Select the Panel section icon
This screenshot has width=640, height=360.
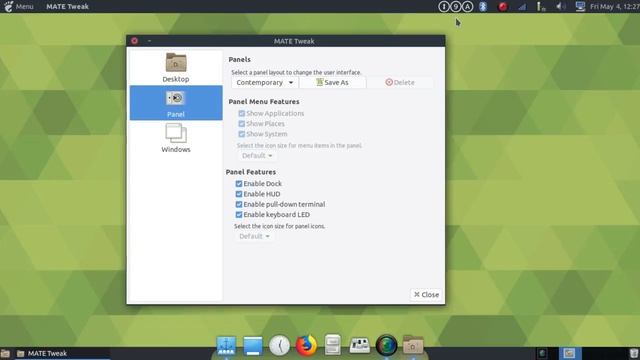coord(176,98)
